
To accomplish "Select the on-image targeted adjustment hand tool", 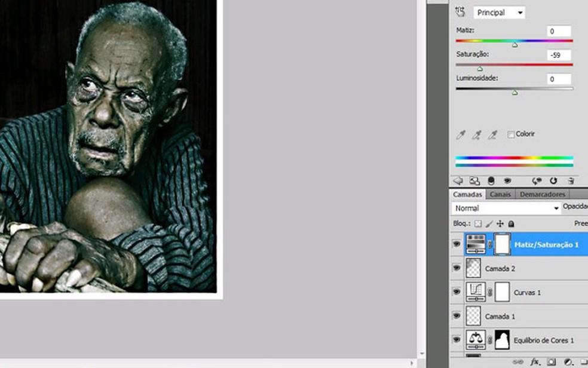I will tap(460, 12).
